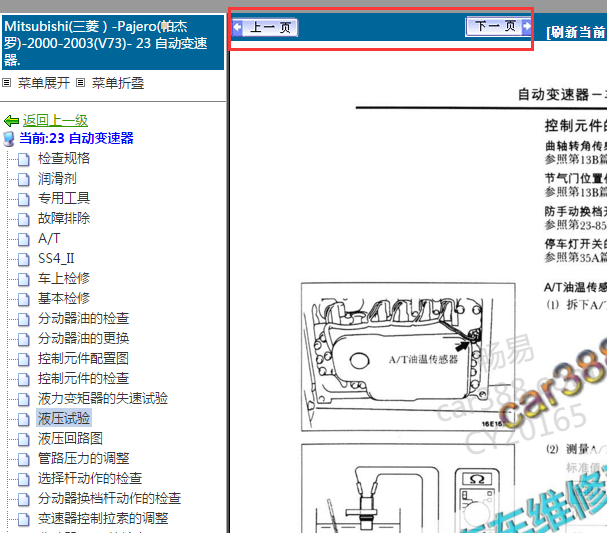Click the page icon beside 液压回路图

point(24,439)
